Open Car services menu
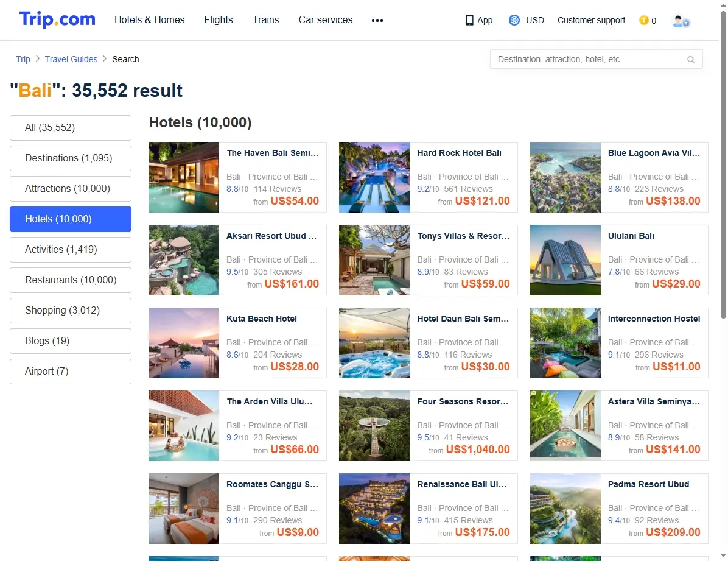 point(326,20)
